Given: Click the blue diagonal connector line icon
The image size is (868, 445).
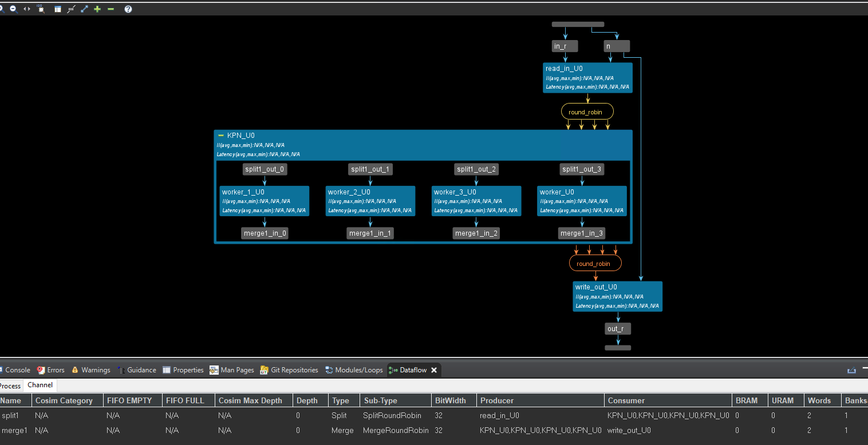Looking at the screenshot, I should pyautogui.click(x=84, y=9).
